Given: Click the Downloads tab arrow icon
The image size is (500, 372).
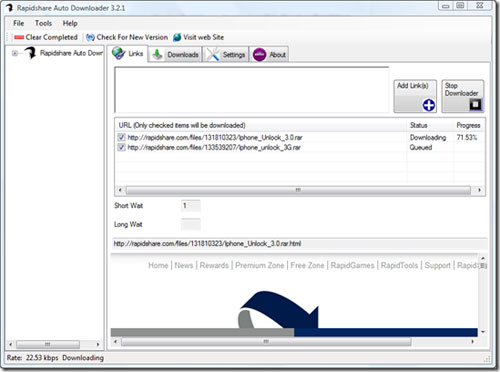Looking at the screenshot, I should point(157,55).
